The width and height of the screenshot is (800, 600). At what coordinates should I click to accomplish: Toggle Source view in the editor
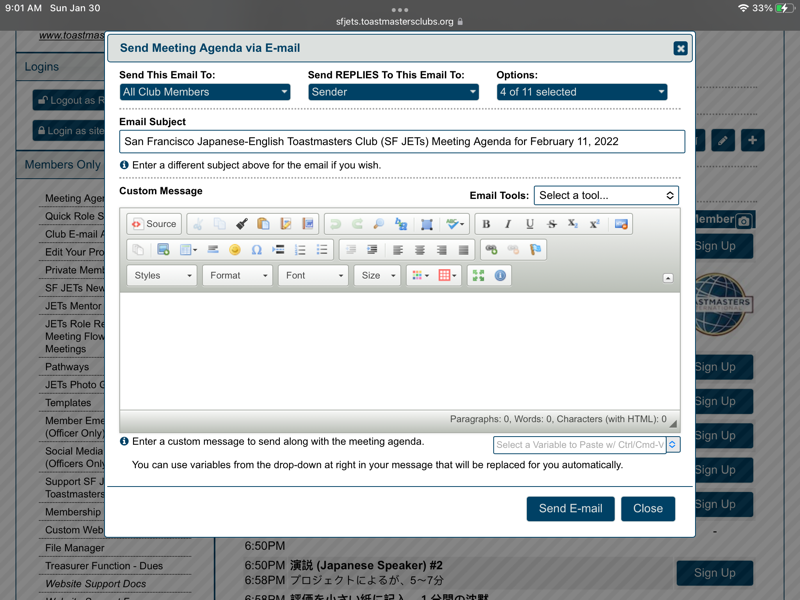(x=154, y=224)
